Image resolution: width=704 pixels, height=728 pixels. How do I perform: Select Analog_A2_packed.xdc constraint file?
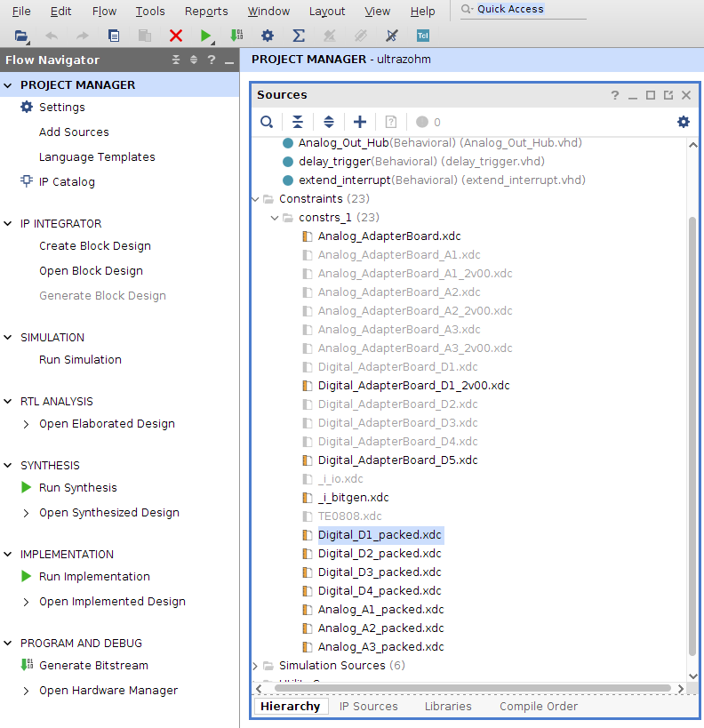[x=380, y=628]
